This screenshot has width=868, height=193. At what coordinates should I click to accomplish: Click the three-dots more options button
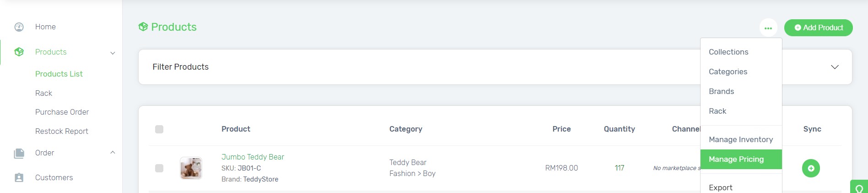pyautogui.click(x=768, y=28)
